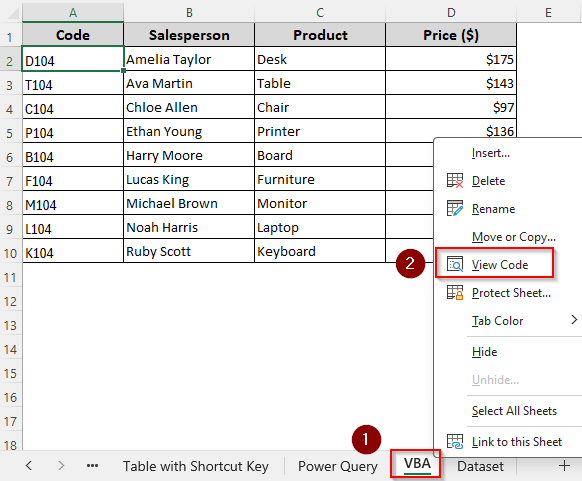Select the Keyboard product cell
This screenshot has width=582, height=481.
[x=320, y=252]
